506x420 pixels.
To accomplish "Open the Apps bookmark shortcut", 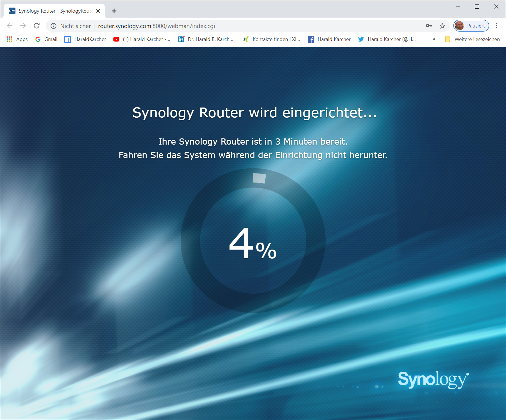I will pyautogui.click(x=17, y=39).
